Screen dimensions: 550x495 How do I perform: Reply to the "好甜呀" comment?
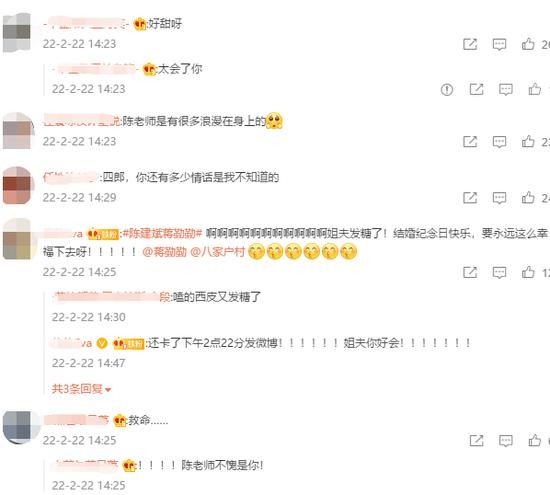click(499, 44)
